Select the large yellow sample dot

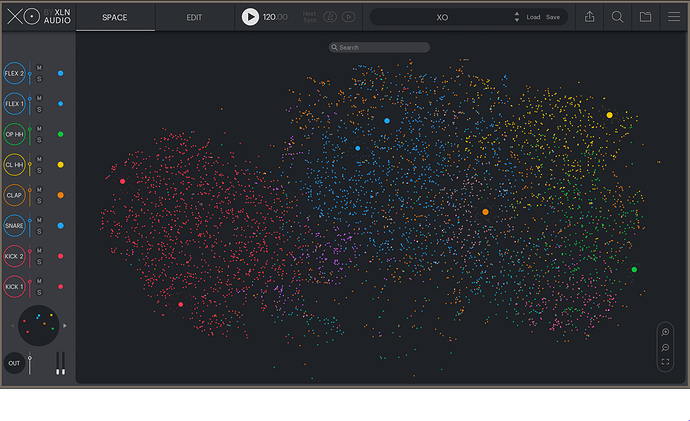(609, 115)
